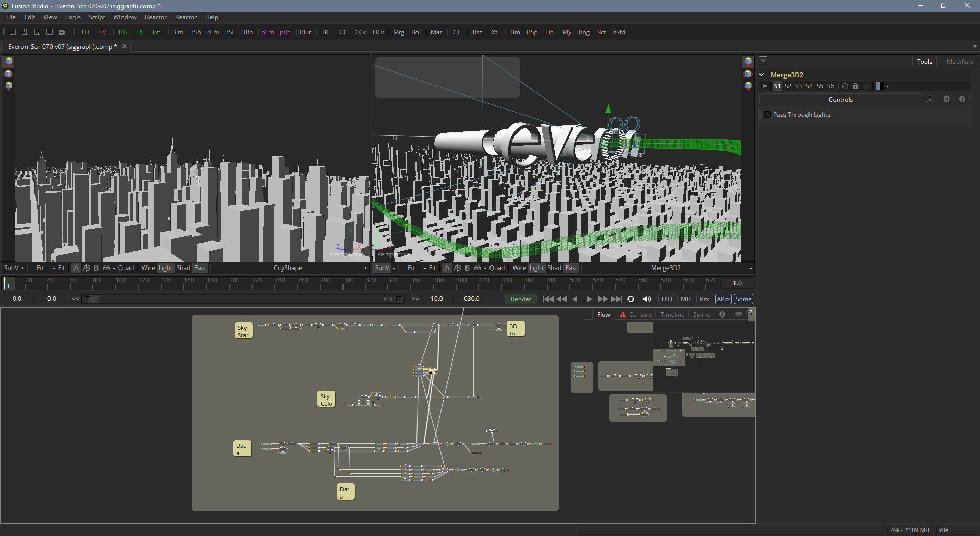Image resolution: width=980 pixels, height=536 pixels.
Task: Expand the document tab overflow arrow
Action: tap(975, 46)
